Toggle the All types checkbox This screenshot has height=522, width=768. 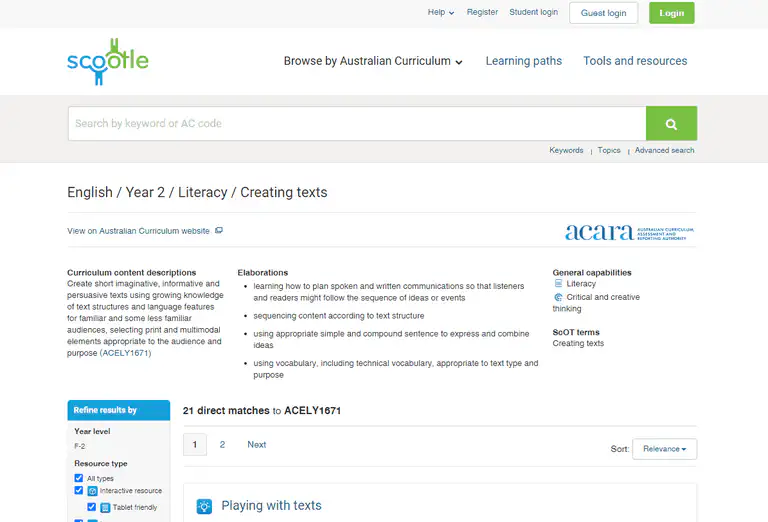pos(79,478)
